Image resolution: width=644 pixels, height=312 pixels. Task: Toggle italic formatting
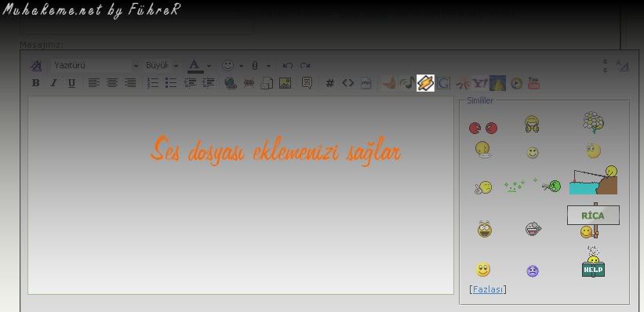coord(53,83)
